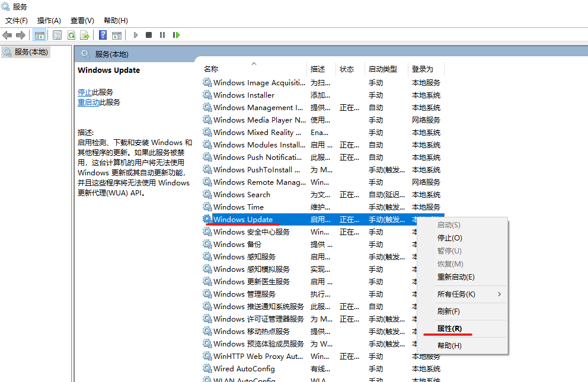Select the Windows 安全中心服务 row
588x382 pixels.
[309, 232]
